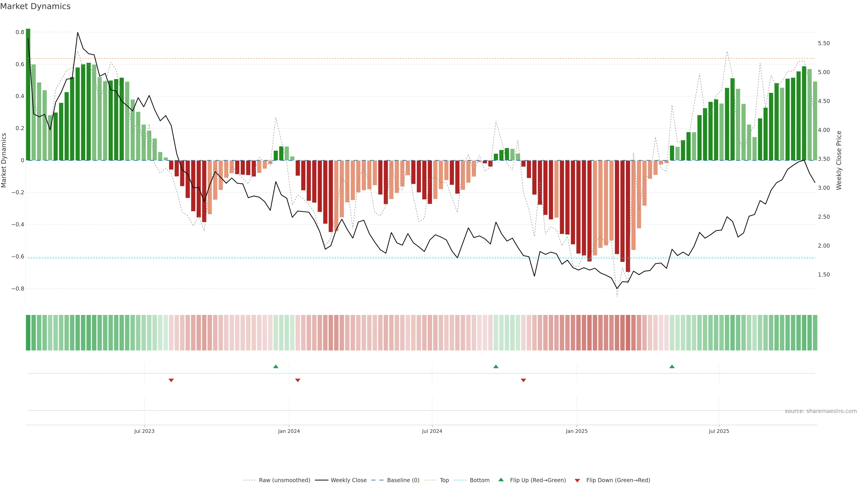The image size is (868, 488).
Task: Click the Market Dynamics chart title
Action: pyautogui.click(x=35, y=6)
